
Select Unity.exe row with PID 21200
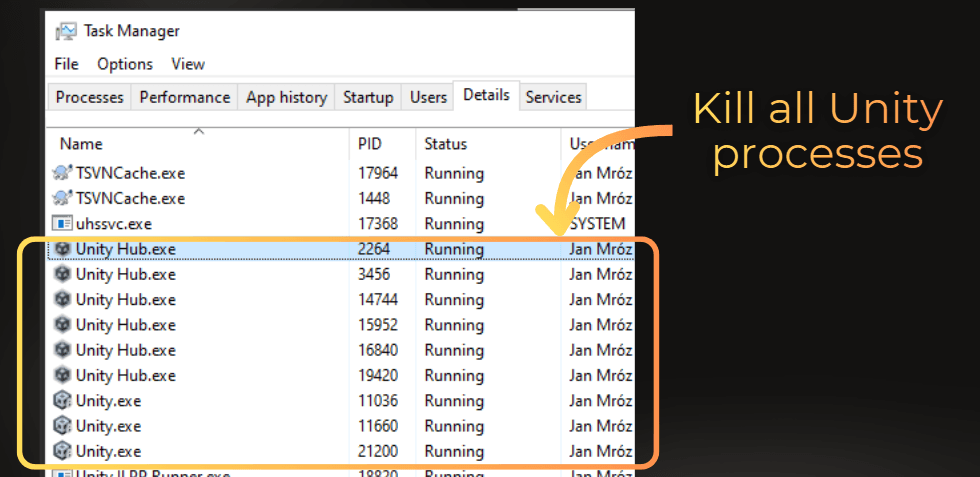coord(341,451)
